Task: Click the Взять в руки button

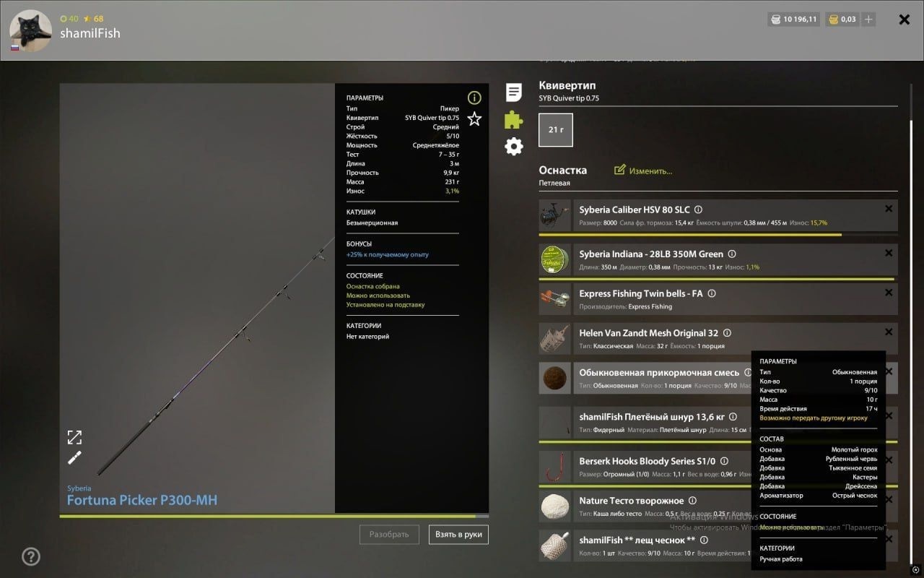Action: click(x=458, y=535)
